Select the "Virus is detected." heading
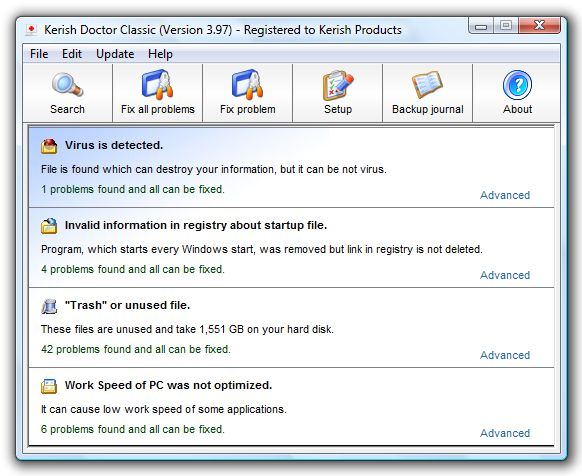582x476 pixels. (114, 145)
